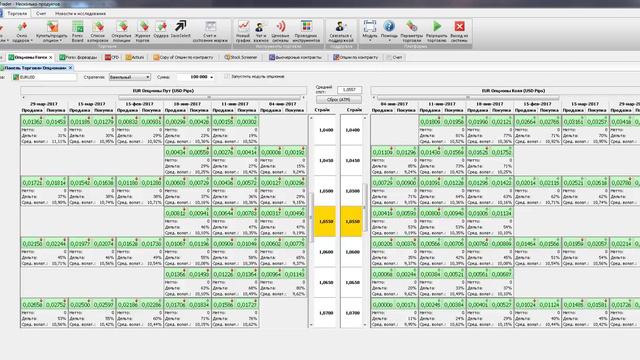Click the 15-фев-2017 put column header

click(x=140, y=104)
